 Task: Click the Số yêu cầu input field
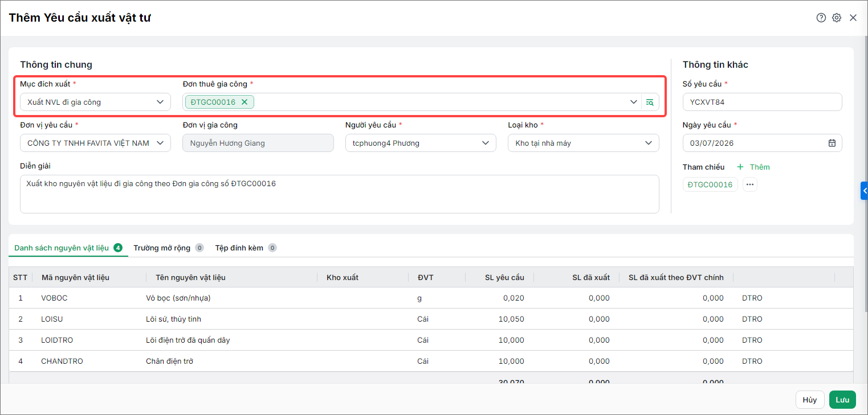pyautogui.click(x=763, y=102)
